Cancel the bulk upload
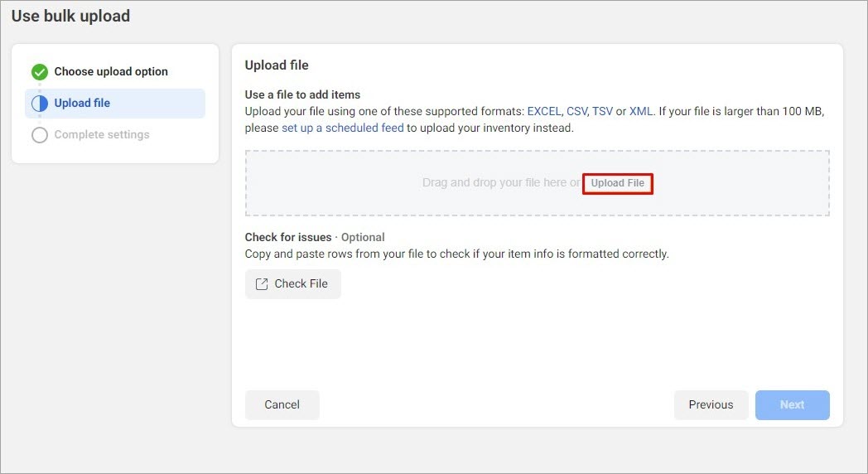 pyautogui.click(x=282, y=404)
